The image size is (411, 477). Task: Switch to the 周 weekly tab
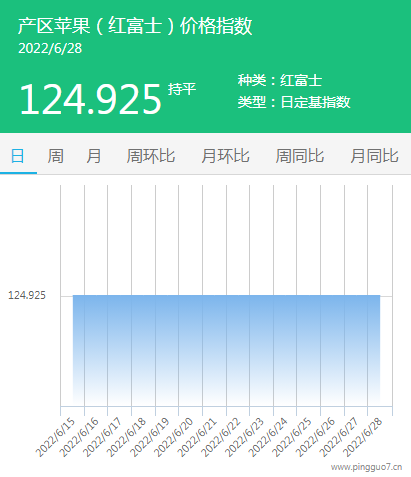point(55,156)
